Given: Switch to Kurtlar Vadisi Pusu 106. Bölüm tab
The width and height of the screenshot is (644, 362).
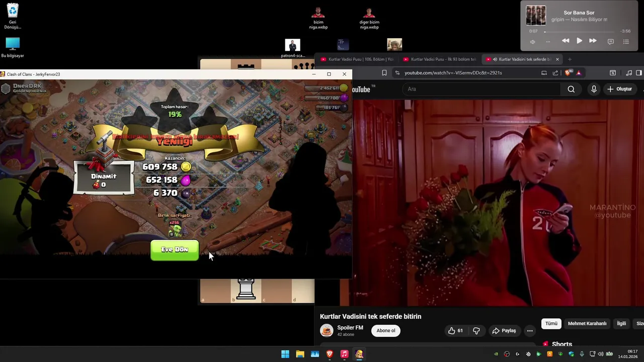Looking at the screenshot, I should point(357,59).
